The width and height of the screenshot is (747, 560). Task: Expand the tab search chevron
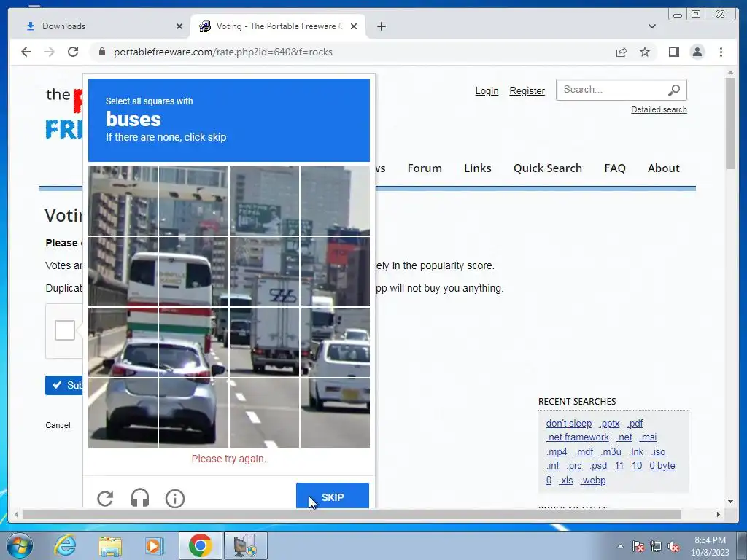pyautogui.click(x=651, y=26)
